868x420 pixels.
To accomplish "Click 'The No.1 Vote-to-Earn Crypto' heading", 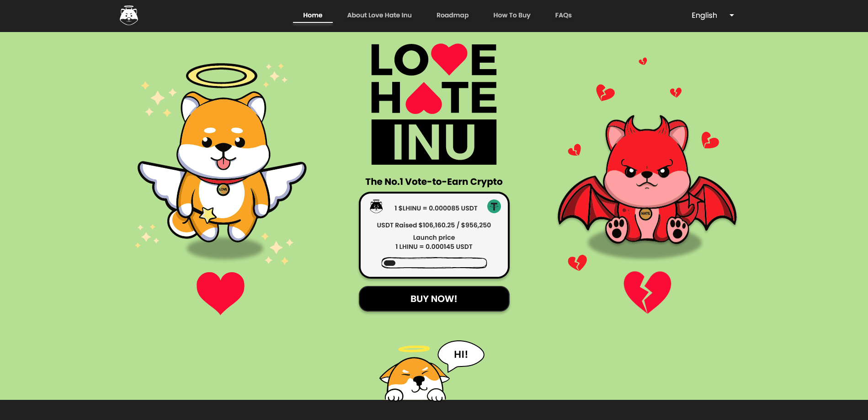I will 434,182.
